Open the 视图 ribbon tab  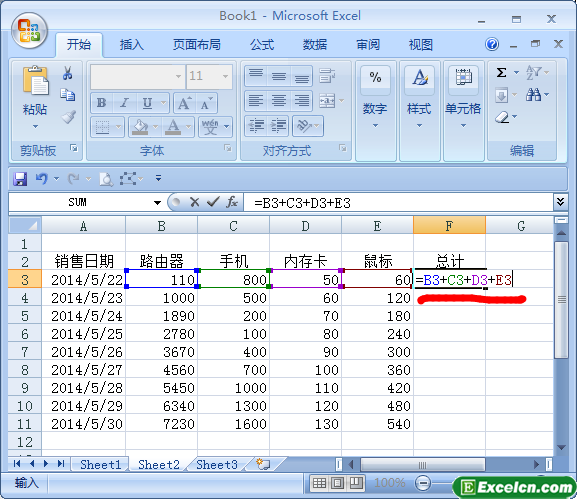coord(421,45)
